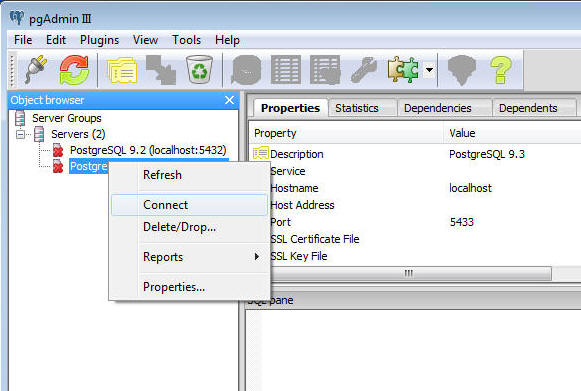Screen dimensions: 581x391
Task: Click the toolbar drag handle grip
Action: [x=13, y=70]
